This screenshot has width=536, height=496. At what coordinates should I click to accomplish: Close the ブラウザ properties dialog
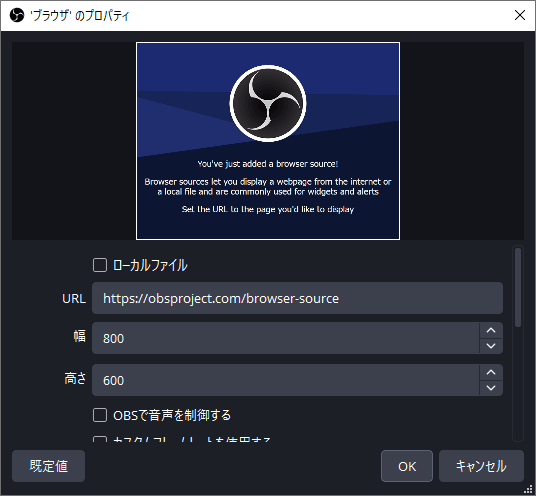(520, 15)
